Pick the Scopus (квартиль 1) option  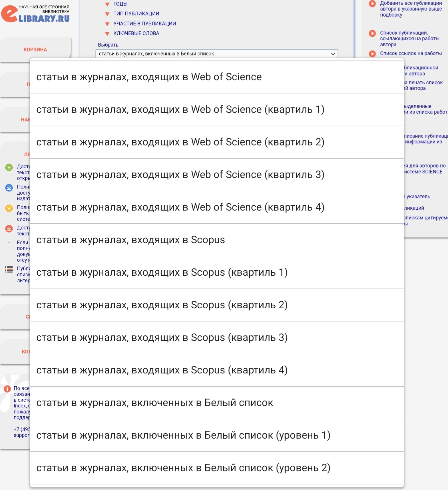point(217,272)
